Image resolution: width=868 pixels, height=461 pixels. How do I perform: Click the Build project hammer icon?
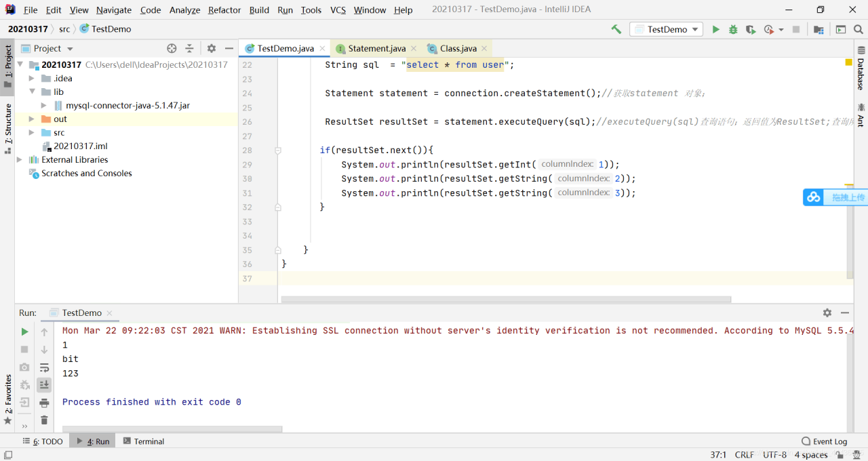[x=616, y=29]
